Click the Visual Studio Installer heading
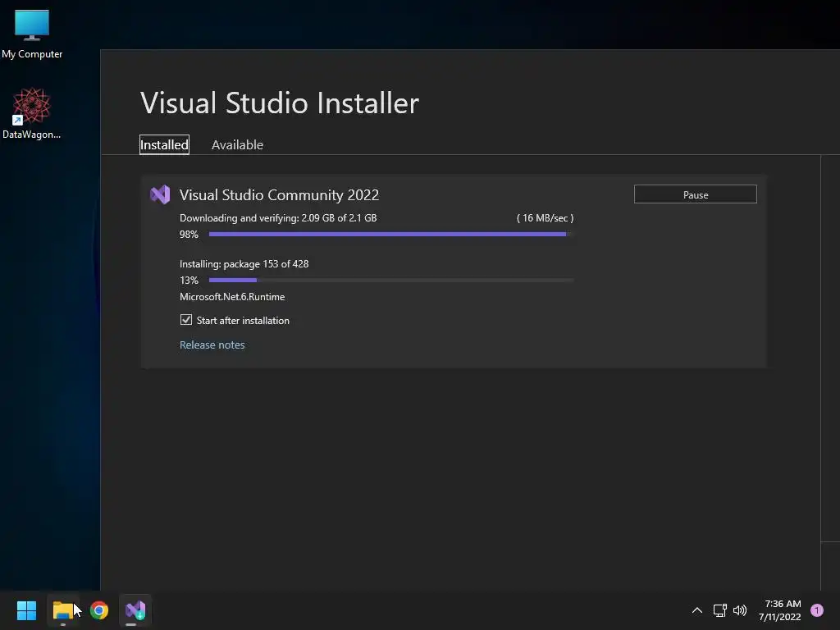 pos(280,103)
